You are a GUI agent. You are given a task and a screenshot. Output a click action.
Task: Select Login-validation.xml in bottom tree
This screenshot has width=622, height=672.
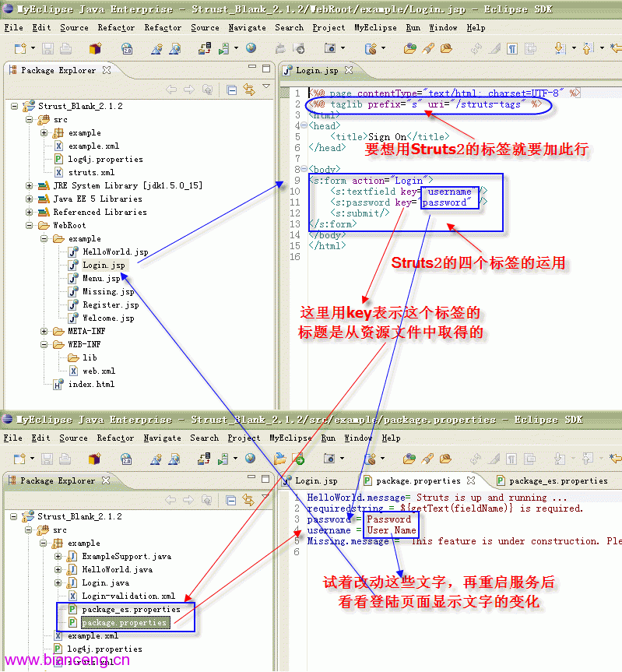128,596
